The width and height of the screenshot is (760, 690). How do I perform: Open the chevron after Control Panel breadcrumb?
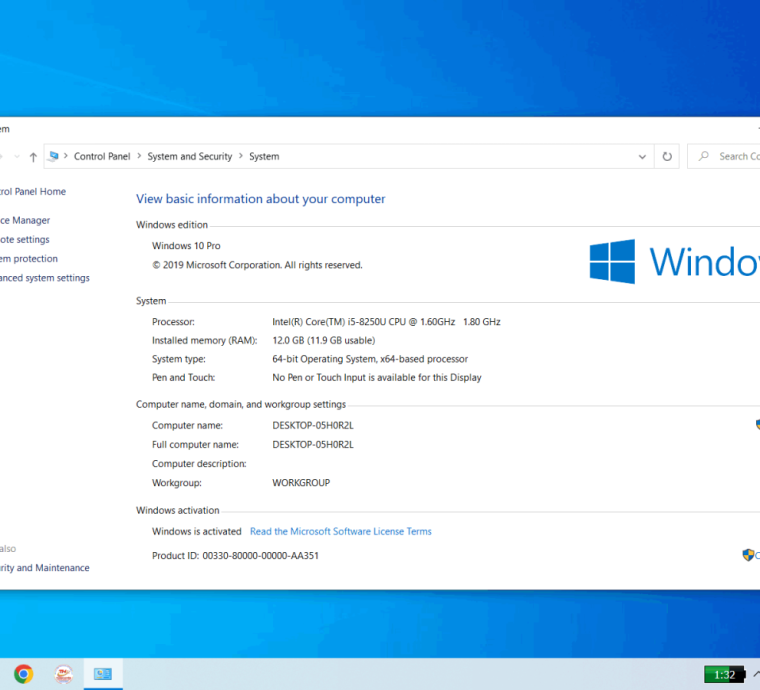click(x=139, y=156)
